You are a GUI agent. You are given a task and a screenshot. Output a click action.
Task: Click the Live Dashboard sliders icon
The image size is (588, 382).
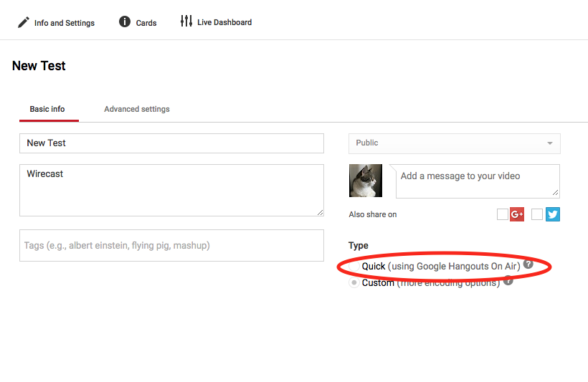[186, 22]
